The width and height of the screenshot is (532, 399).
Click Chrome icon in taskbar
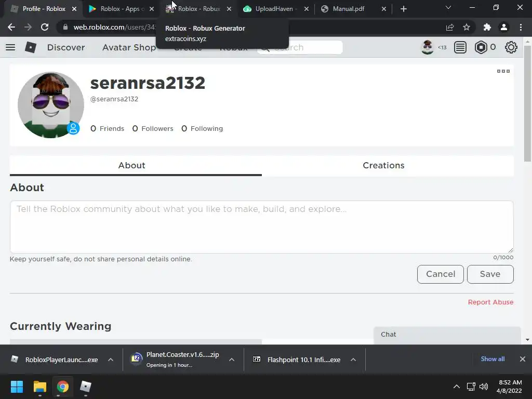pos(62,387)
